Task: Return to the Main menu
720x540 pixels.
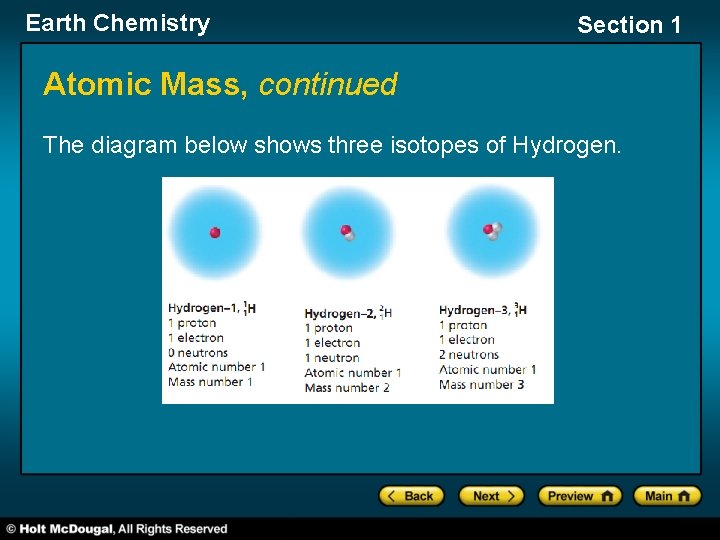Action: coord(667,496)
